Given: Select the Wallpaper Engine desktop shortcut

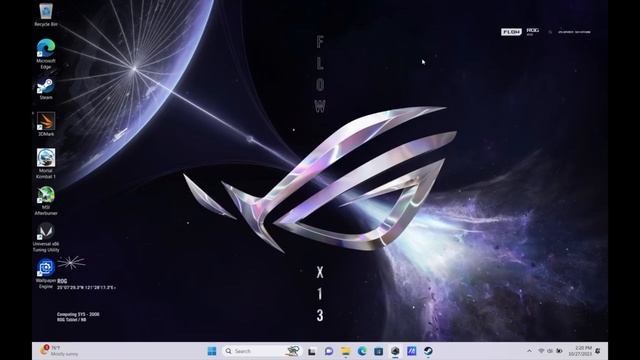Looking at the screenshot, I should tap(46, 274).
